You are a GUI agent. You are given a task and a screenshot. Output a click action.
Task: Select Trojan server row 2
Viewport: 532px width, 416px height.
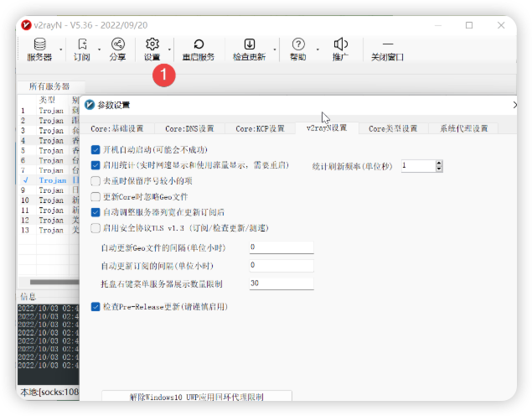coord(49,121)
